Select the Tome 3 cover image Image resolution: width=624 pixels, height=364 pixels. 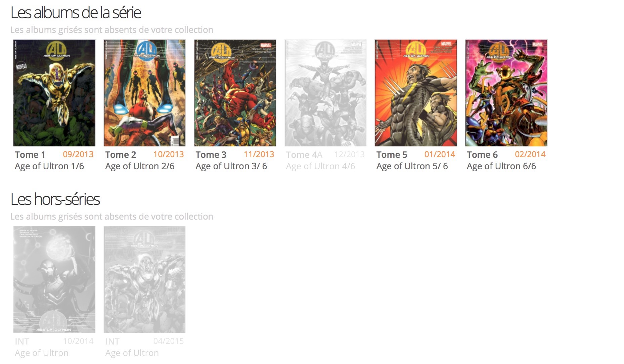point(235,93)
